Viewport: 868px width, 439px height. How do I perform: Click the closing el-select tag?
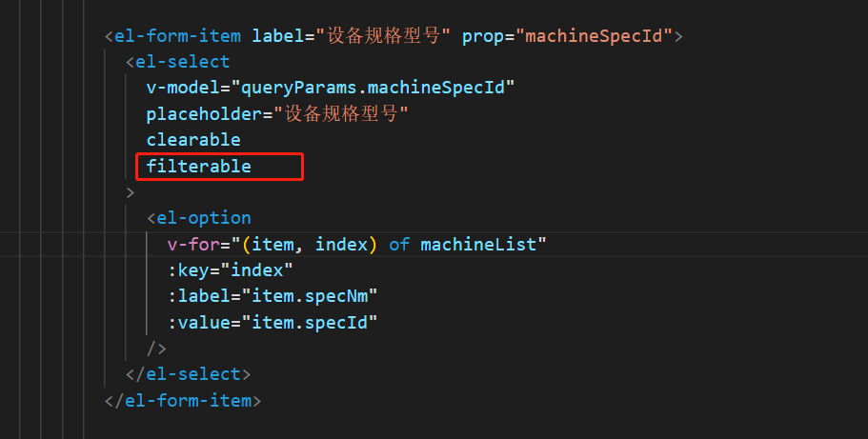tap(188, 374)
